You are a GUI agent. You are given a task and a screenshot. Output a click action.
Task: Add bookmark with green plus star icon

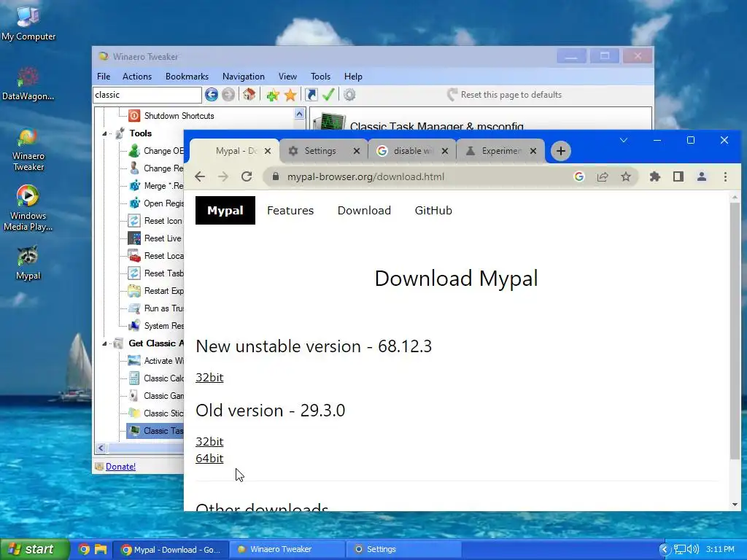pos(273,95)
